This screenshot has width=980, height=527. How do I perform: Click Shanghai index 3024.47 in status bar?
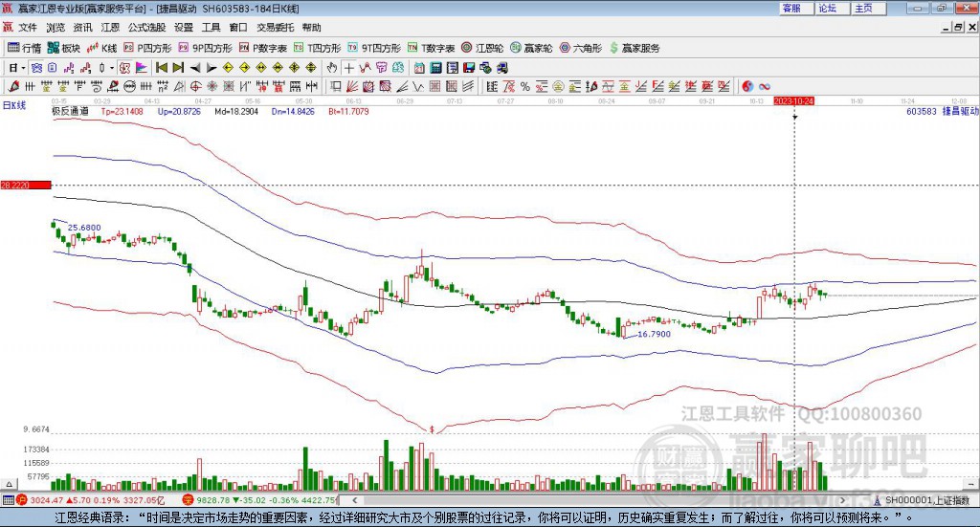pyautogui.click(x=46, y=500)
